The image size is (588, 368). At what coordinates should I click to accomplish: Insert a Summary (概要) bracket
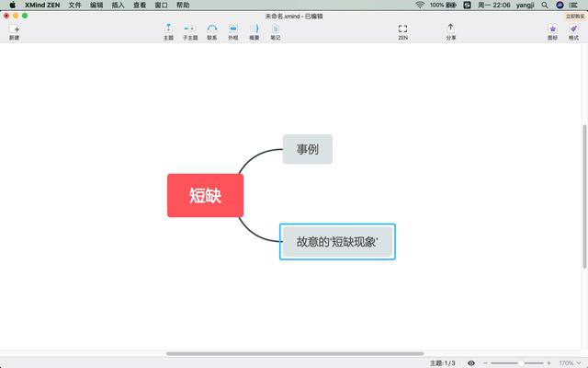254,32
